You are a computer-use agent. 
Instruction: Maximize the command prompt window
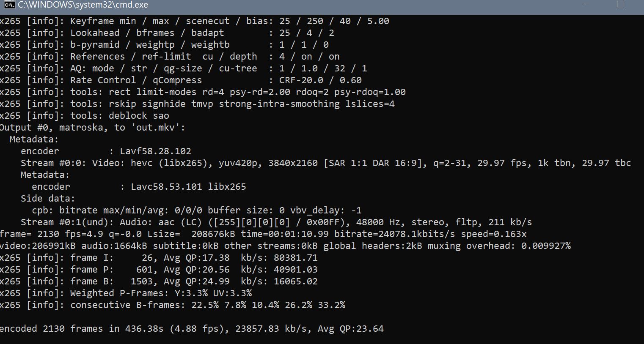coord(620,5)
